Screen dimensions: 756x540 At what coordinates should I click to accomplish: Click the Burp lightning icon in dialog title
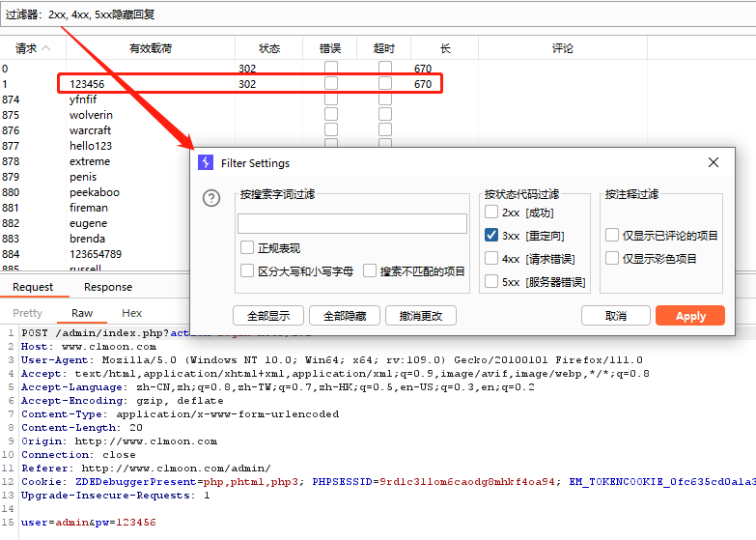coord(205,163)
